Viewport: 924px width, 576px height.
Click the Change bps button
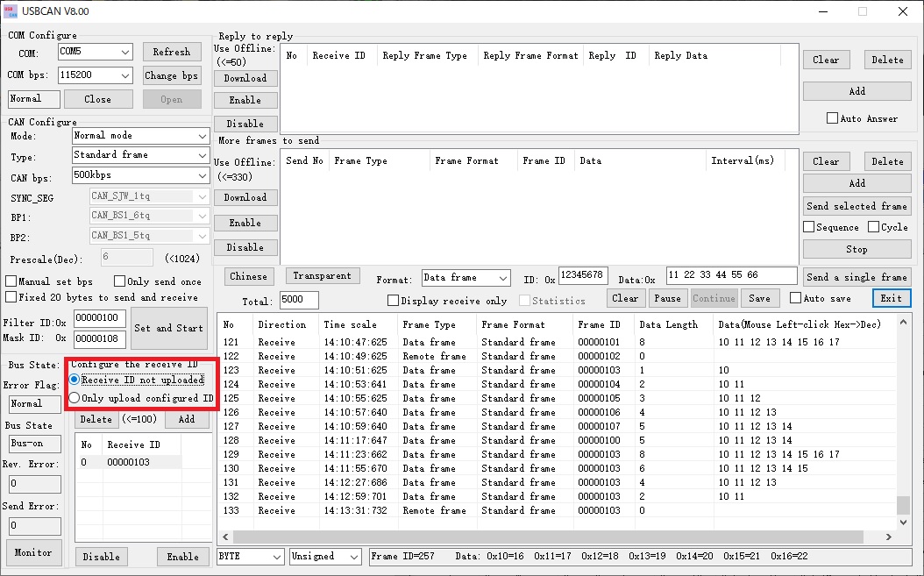(x=172, y=75)
